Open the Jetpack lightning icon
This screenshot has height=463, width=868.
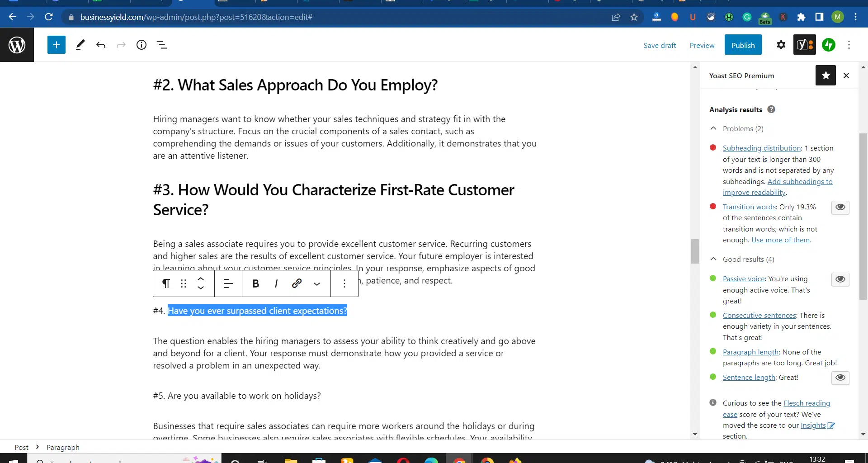tap(828, 45)
